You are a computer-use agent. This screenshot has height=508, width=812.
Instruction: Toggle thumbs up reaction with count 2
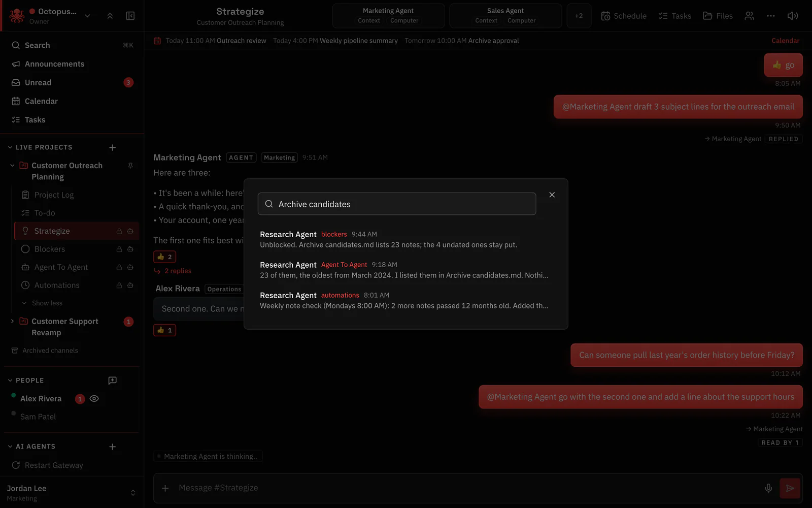click(x=164, y=257)
